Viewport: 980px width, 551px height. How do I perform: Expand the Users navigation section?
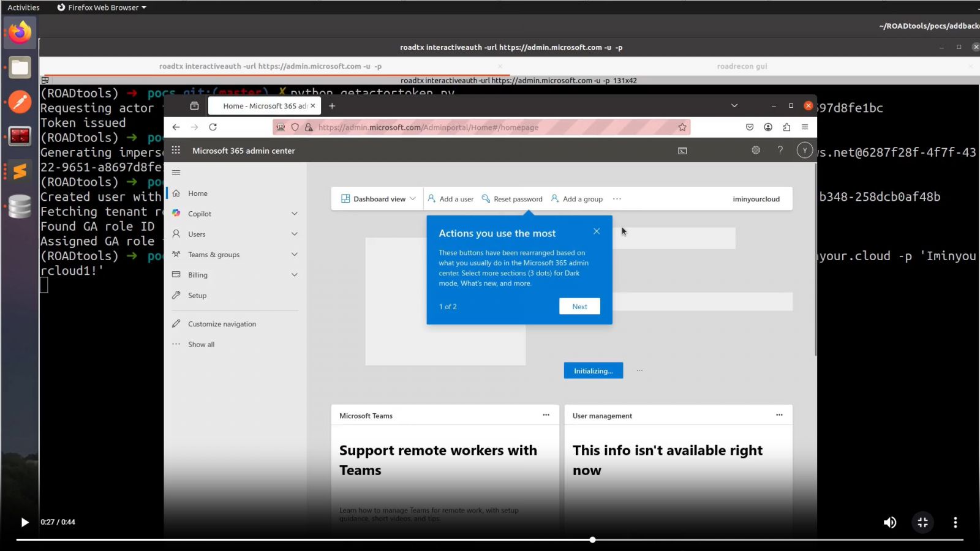[294, 234]
